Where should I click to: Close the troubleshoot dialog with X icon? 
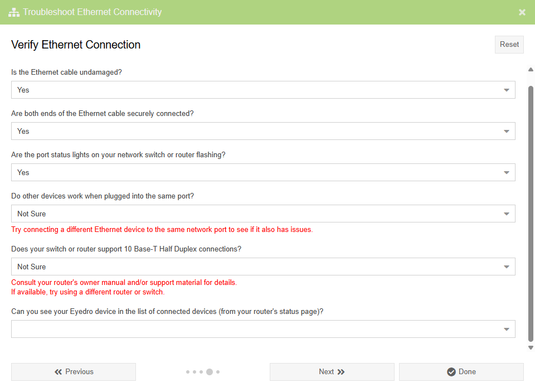coord(522,12)
